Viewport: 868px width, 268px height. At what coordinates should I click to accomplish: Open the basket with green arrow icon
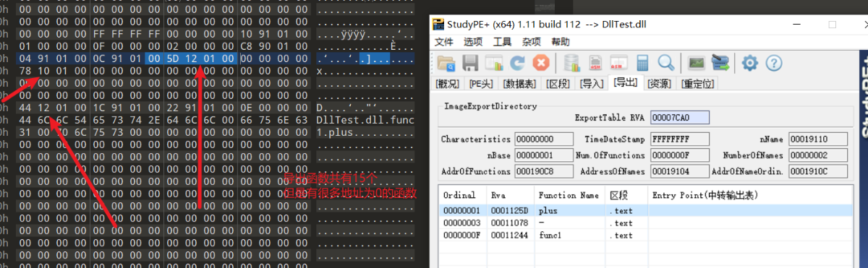720,63
